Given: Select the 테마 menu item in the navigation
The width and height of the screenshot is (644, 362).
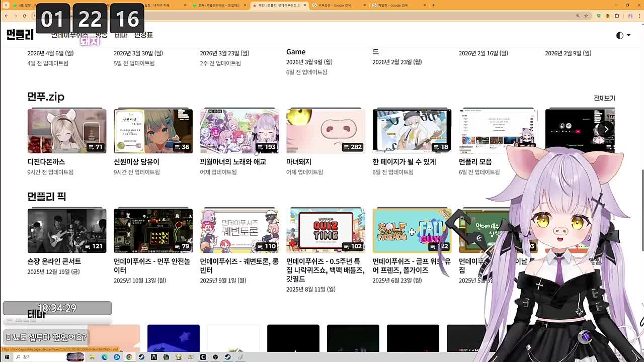Looking at the screenshot, I should (121, 35).
